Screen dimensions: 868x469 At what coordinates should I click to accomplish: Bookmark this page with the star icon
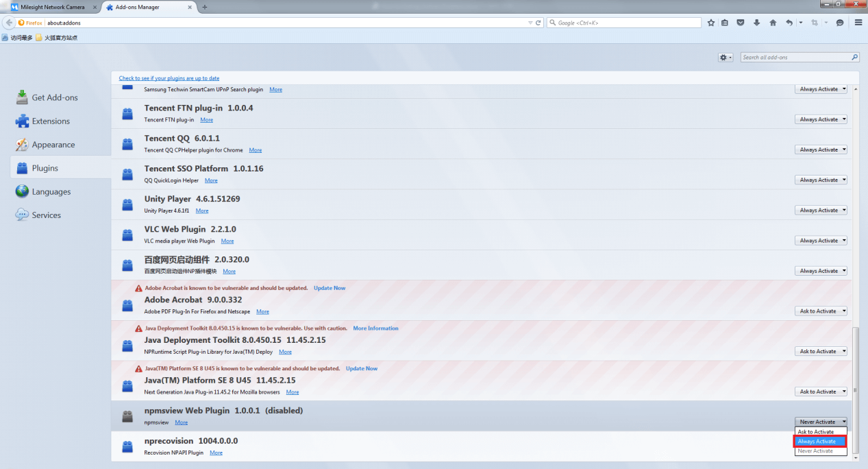pos(711,23)
